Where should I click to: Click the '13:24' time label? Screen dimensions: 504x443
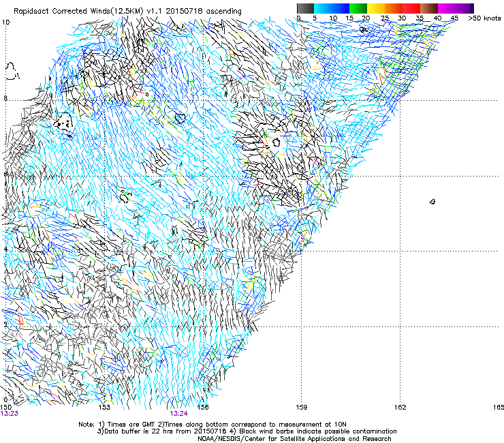(179, 414)
